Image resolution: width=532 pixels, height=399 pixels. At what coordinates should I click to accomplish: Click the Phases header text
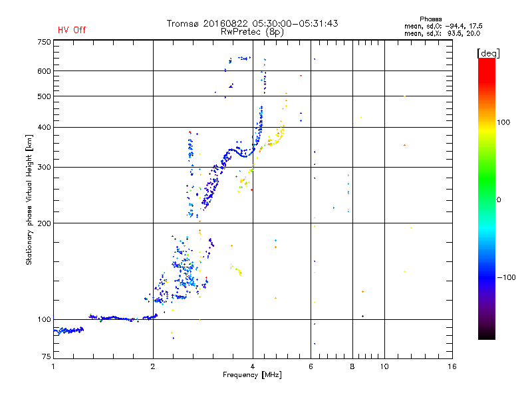coord(430,19)
